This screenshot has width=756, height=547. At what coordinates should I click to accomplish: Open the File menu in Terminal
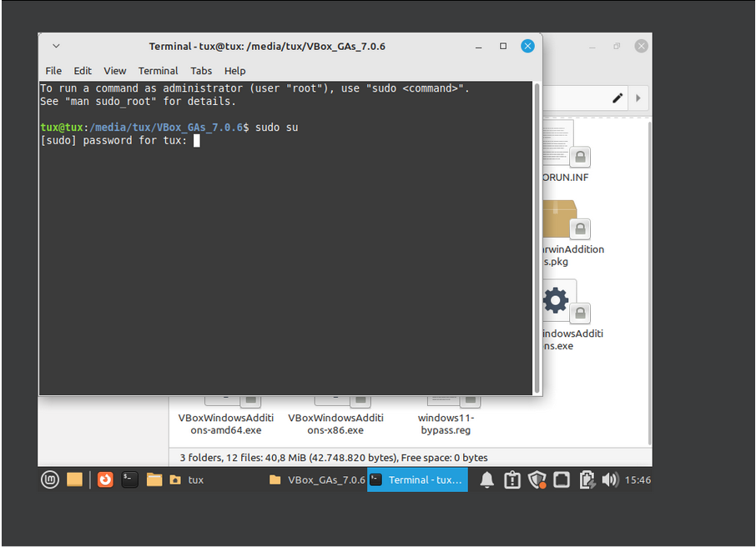(53, 71)
